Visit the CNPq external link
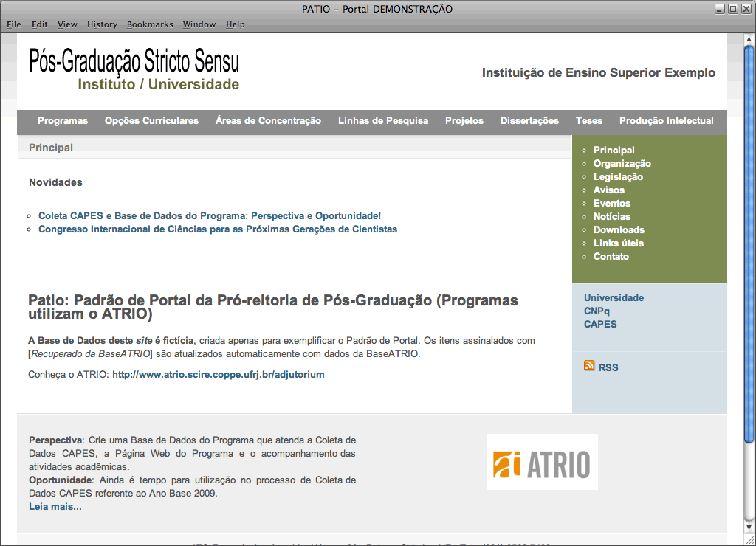756x546 pixels. coord(597,311)
